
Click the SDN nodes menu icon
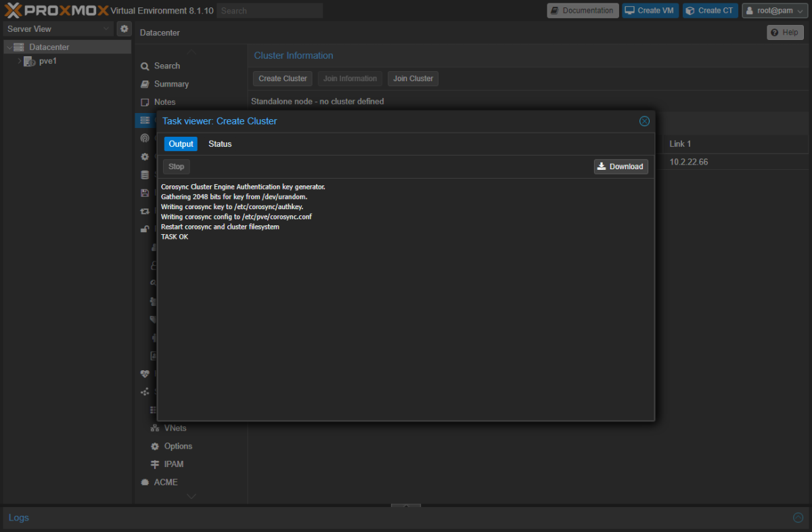point(145,392)
